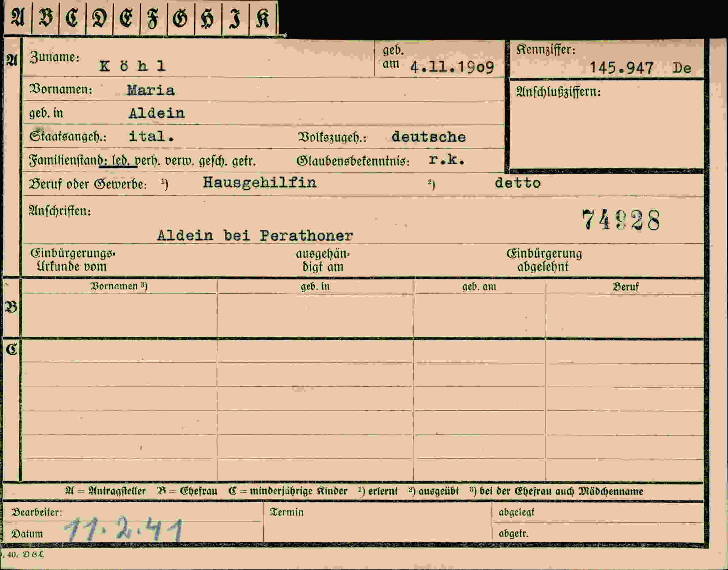
Task: Click the 'Vornamen 3)' column header
Action: [119, 286]
